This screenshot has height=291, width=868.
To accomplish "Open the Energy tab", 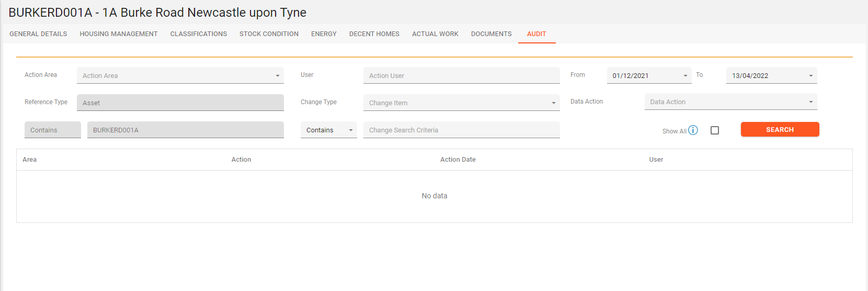I will point(324,34).
